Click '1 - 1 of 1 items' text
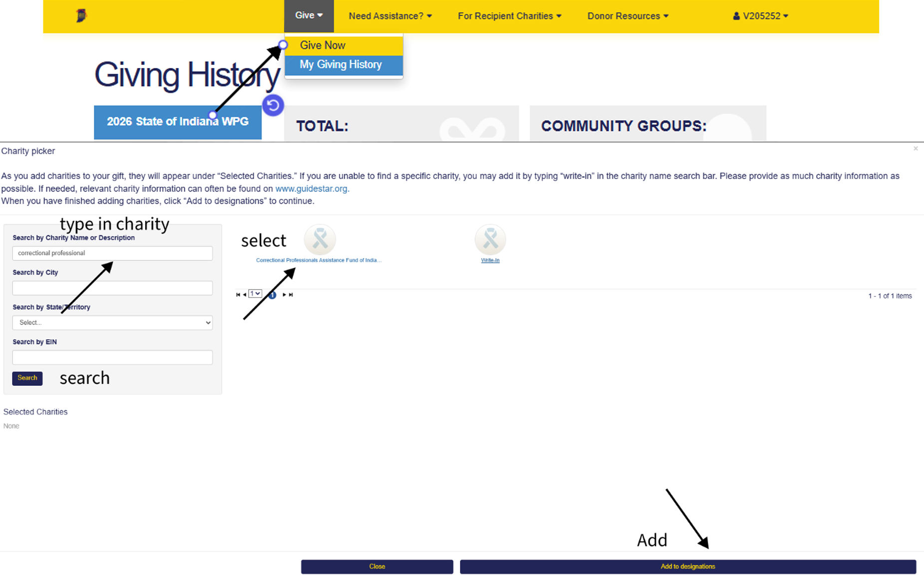The width and height of the screenshot is (924, 581). (x=890, y=296)
